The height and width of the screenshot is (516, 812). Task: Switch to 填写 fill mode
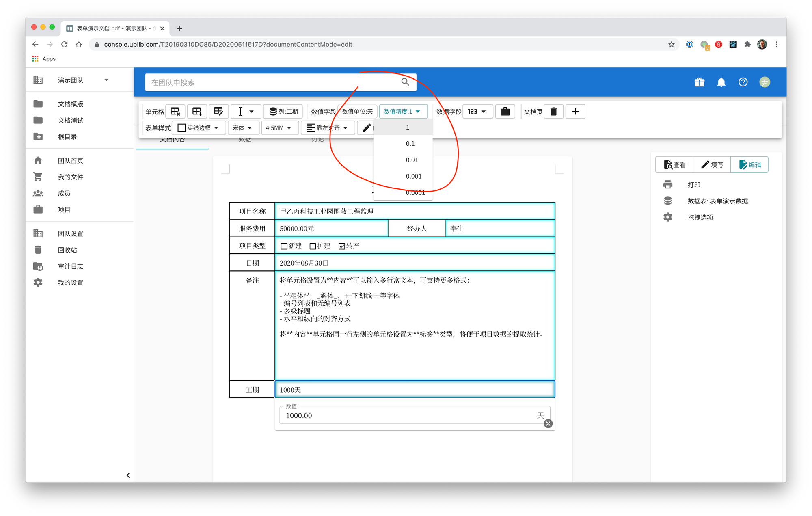pos(712,165)
